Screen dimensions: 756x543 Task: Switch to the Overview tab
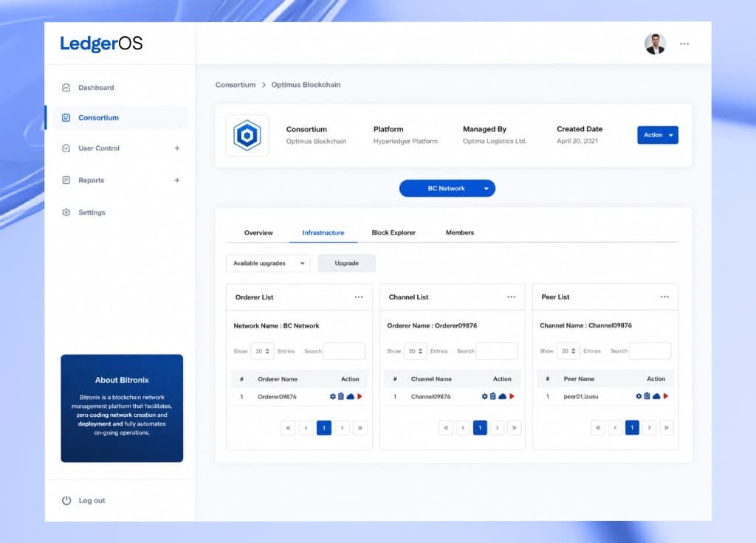(258, 232)
